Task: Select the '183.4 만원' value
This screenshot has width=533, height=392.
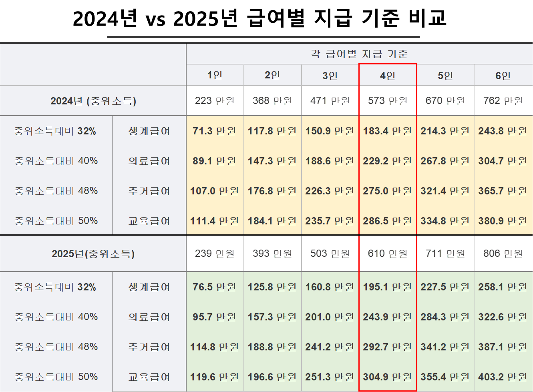Action: [388, 131]
